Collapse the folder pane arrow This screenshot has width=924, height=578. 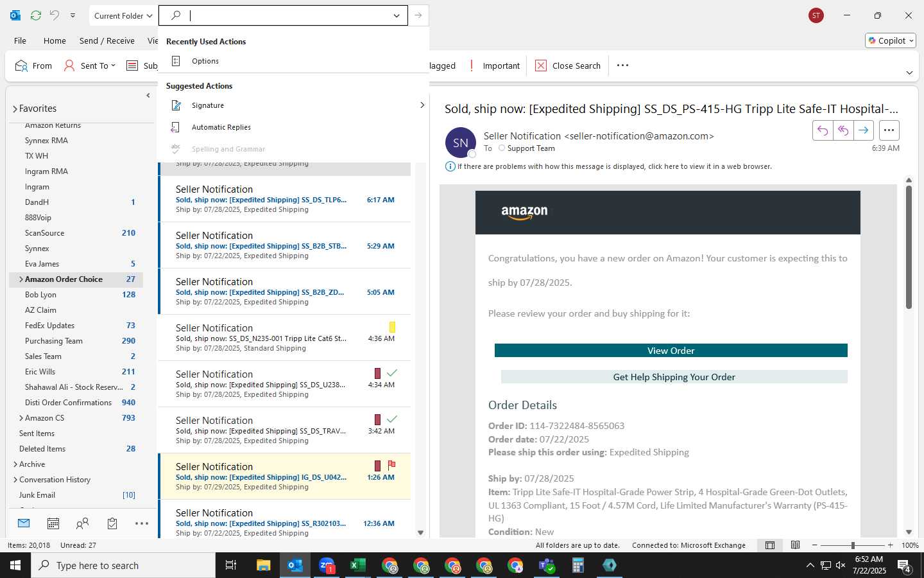pos(148,95)
